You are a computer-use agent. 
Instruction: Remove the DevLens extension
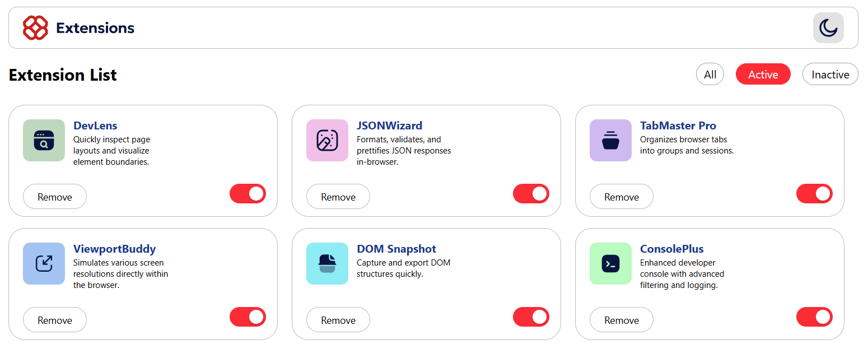click(55, 197)
